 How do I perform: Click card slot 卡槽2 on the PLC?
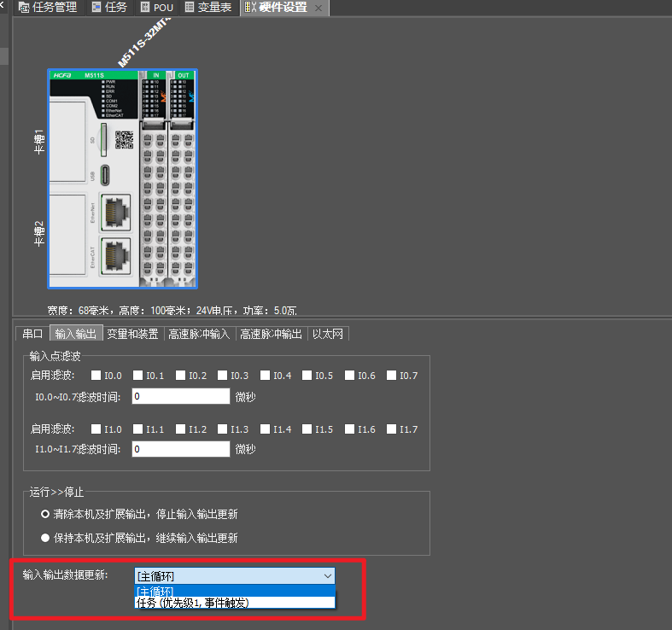[67, 235]
